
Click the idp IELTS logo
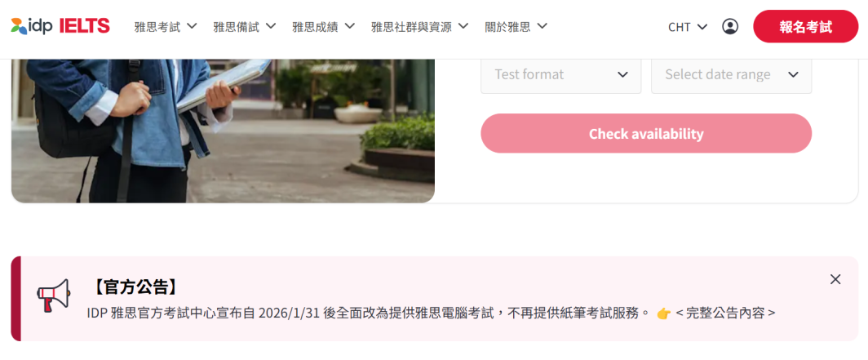(60, 26)
